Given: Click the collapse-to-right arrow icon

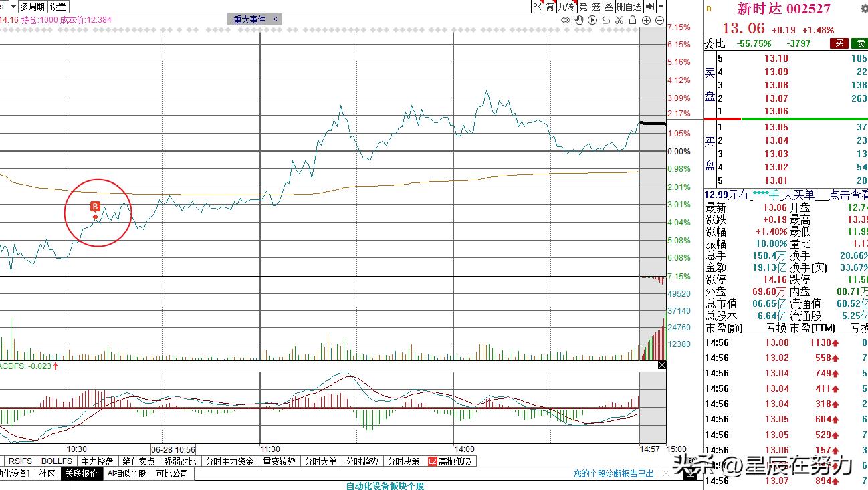Looking at the screenshot, I should (x=649, y=7).
